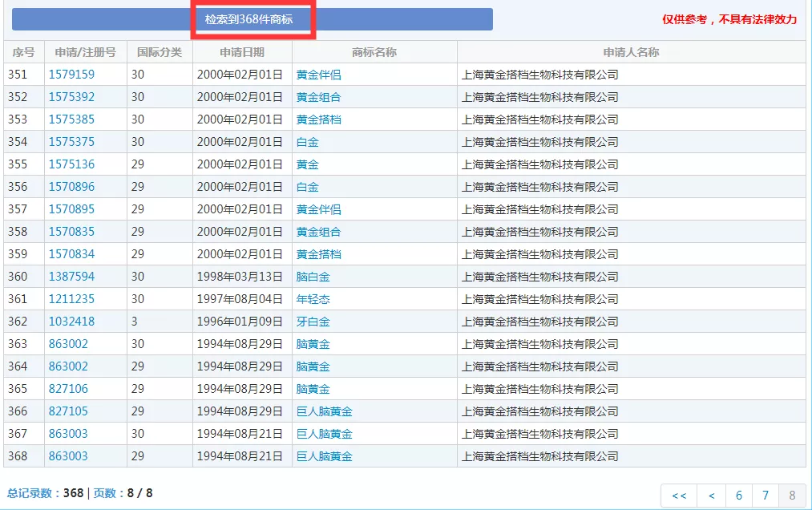Open 巨人脑黄金 trademark in row 368
812x510 pixels.
click(324, 456)
